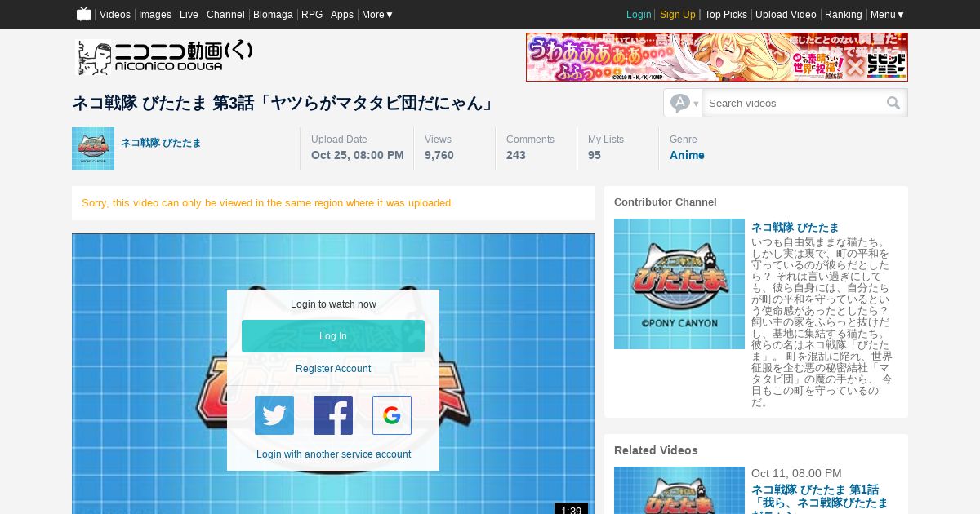
Task: Expand the More menu in top bar
Action: (x=377, y=15)
